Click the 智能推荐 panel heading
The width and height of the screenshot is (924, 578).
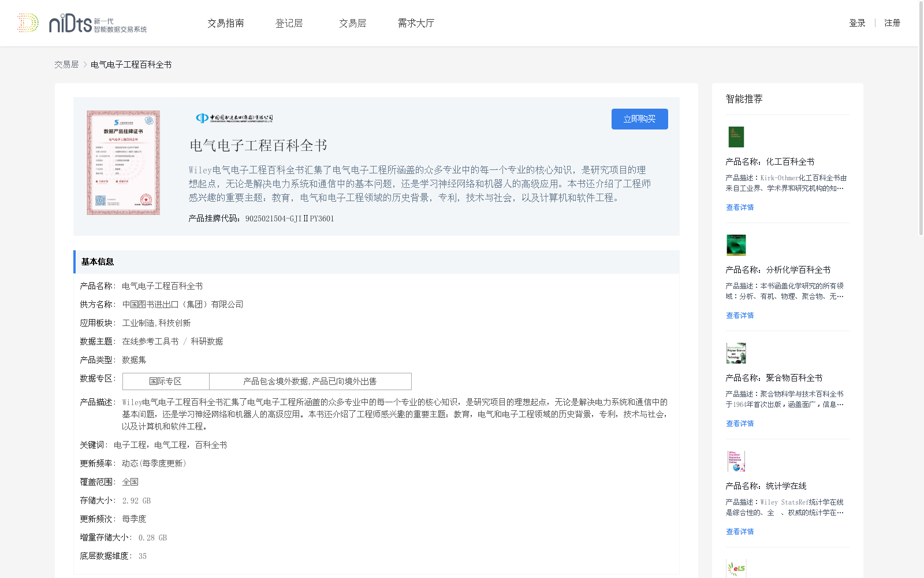tap(744, 99)
